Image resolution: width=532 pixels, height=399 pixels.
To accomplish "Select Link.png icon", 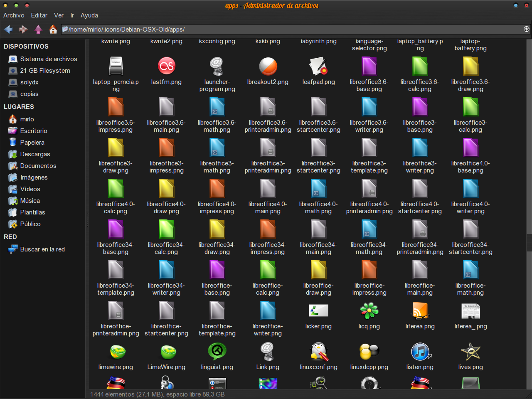I will click(x=268, y=351).
